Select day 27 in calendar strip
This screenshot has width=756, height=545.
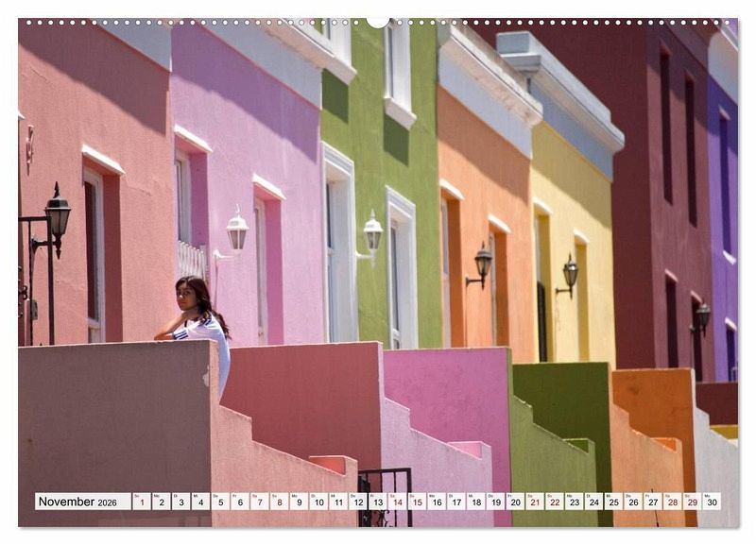(653, 502)
